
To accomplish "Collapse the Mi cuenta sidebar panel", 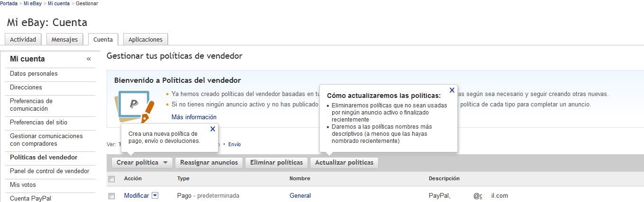I will (x=89, y=59).
